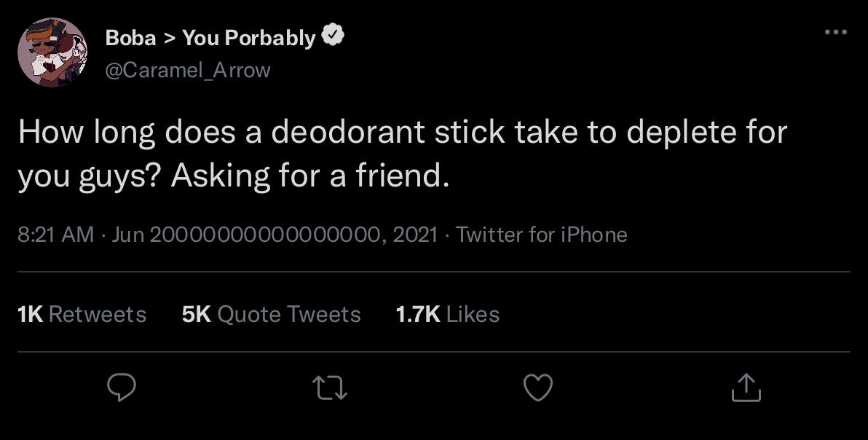Click the 1.7K Likes count
The width and height of the screenshot is (868, 440).
pos(447,314)
